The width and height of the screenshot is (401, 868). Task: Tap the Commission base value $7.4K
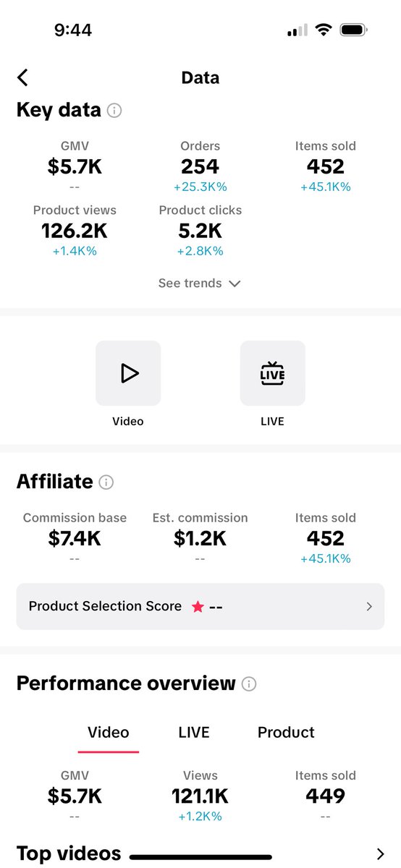(x=75, y=539)
